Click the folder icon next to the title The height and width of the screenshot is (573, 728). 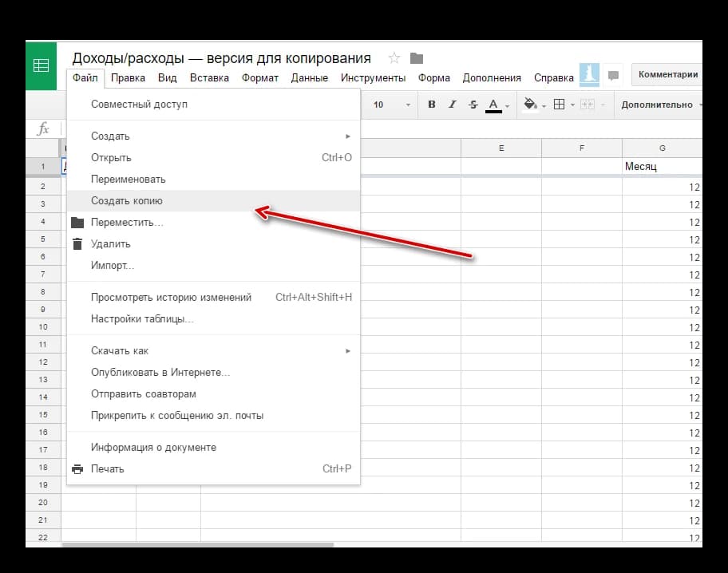416,58
